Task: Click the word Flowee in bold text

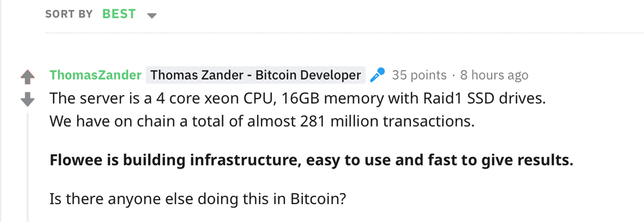Action: (76, 160)
